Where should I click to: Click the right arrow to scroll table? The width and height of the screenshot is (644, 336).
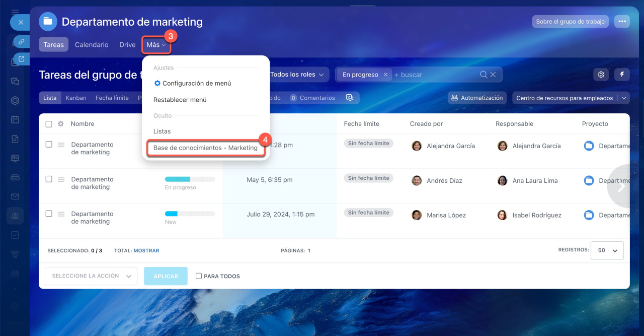coord(621,186)
